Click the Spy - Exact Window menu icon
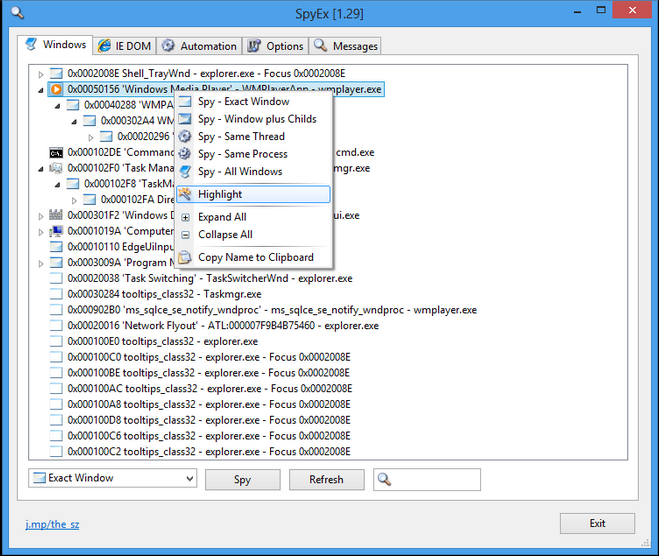 [x=185, y=101]
